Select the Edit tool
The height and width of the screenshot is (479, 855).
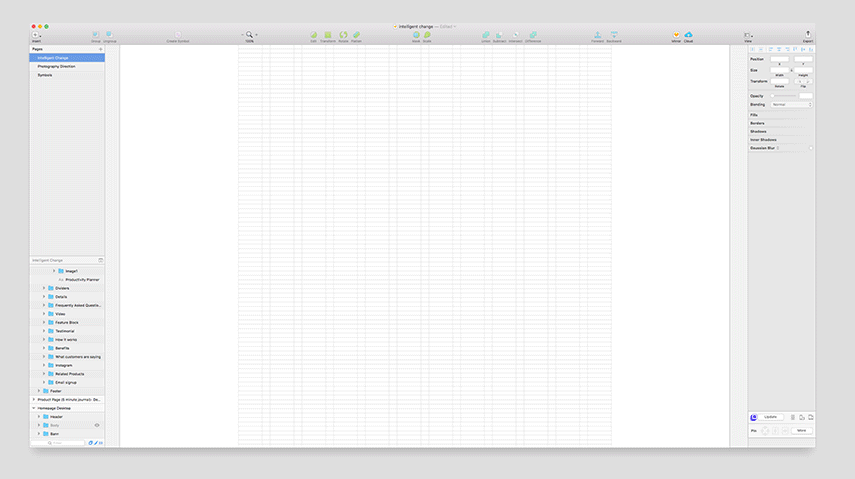tap(314, 35)
